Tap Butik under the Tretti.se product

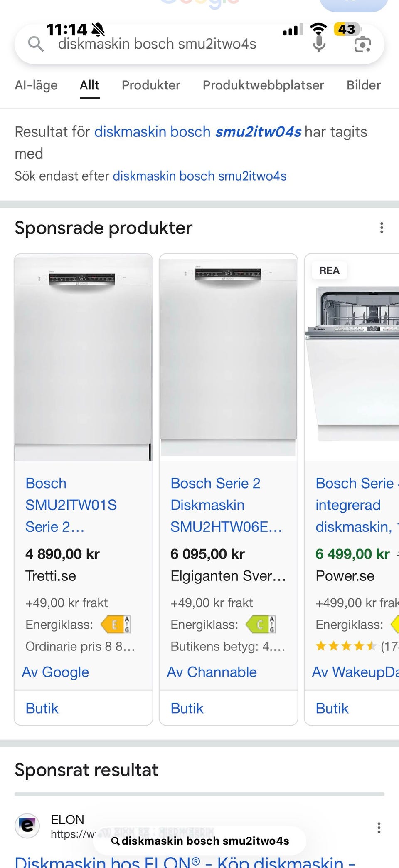(42, 708)
